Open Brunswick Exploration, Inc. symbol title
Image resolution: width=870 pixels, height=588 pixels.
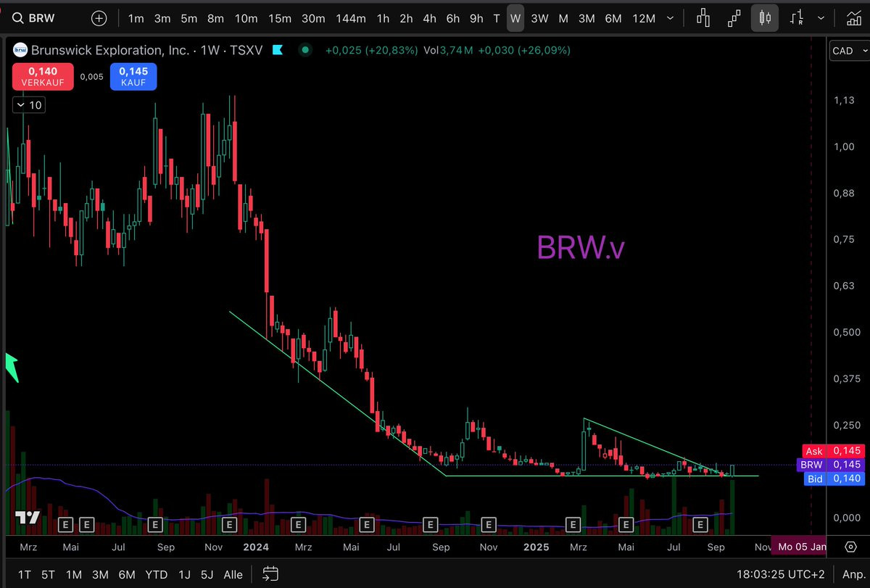tap(110, 50)
